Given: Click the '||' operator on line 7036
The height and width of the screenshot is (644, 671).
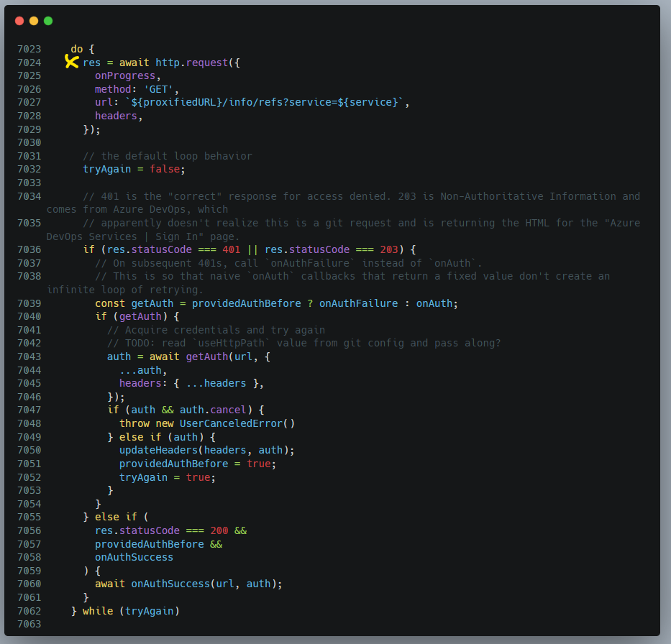Looking at the screenshot, I should coord(252,249).
